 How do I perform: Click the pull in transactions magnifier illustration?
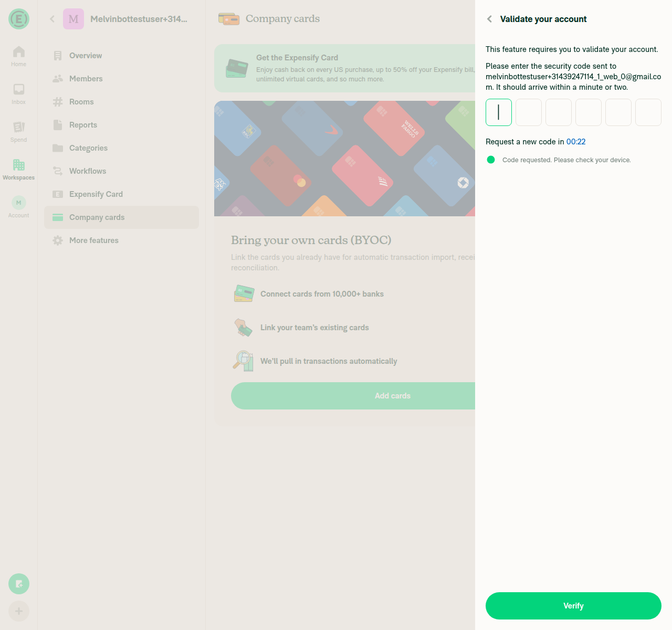pos(244,361)
